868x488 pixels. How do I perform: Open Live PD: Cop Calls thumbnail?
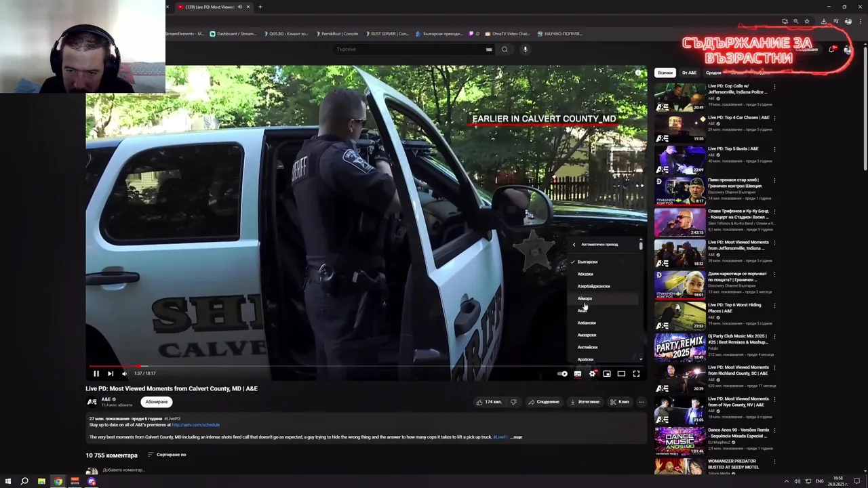(679, 97)
